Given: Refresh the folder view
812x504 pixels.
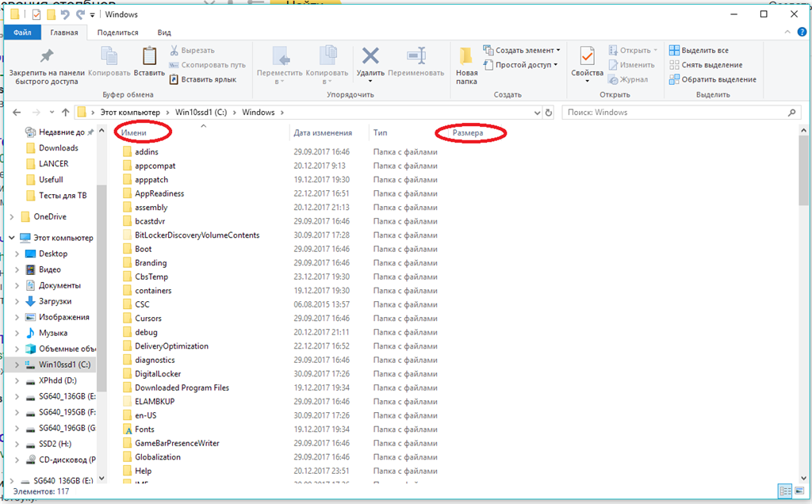Looking at the screenshot, I should pos(549,113).
